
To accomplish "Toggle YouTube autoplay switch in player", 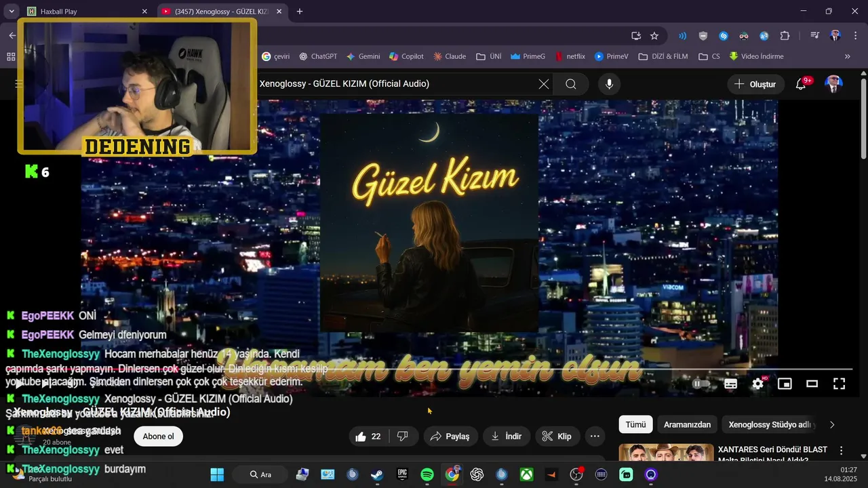I will coord(701,384).
